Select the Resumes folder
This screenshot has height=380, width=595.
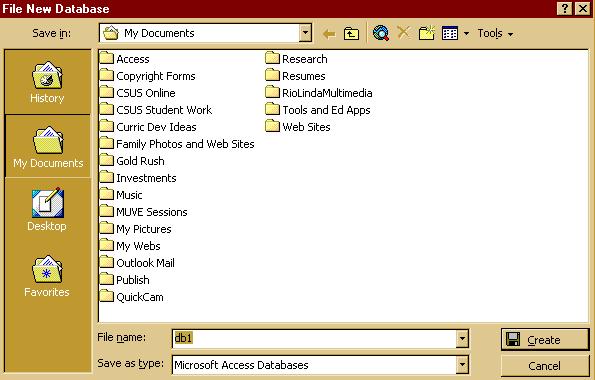[295, 76]
